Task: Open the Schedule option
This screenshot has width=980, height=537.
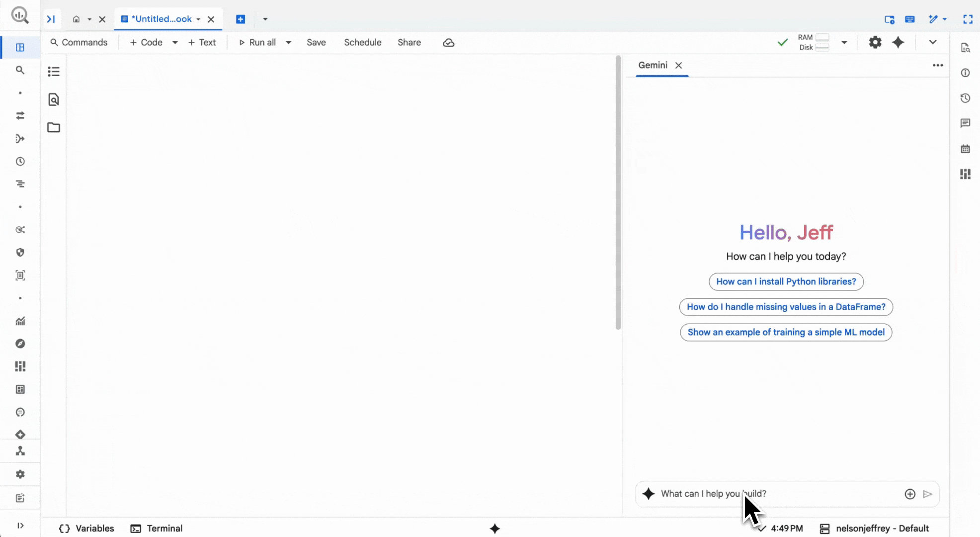Action: [363, 42]
